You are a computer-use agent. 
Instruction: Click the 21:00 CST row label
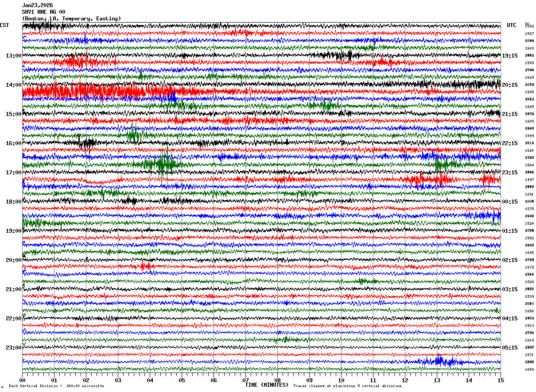[14, 289]
